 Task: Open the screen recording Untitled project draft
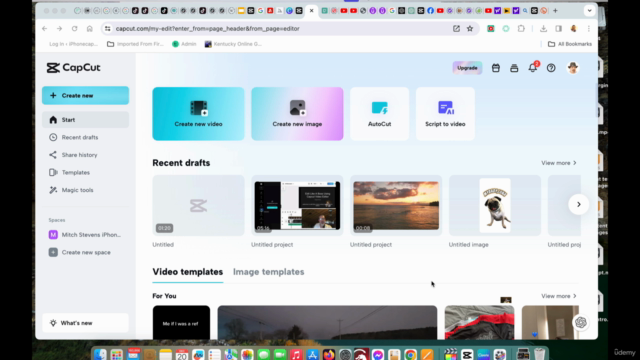coord(297,206)
